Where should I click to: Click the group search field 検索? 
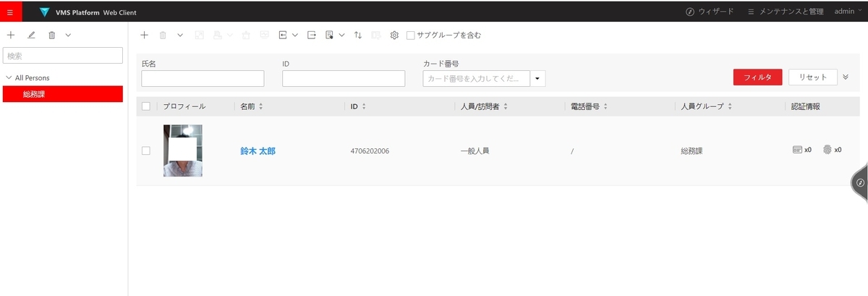(63, 56)
